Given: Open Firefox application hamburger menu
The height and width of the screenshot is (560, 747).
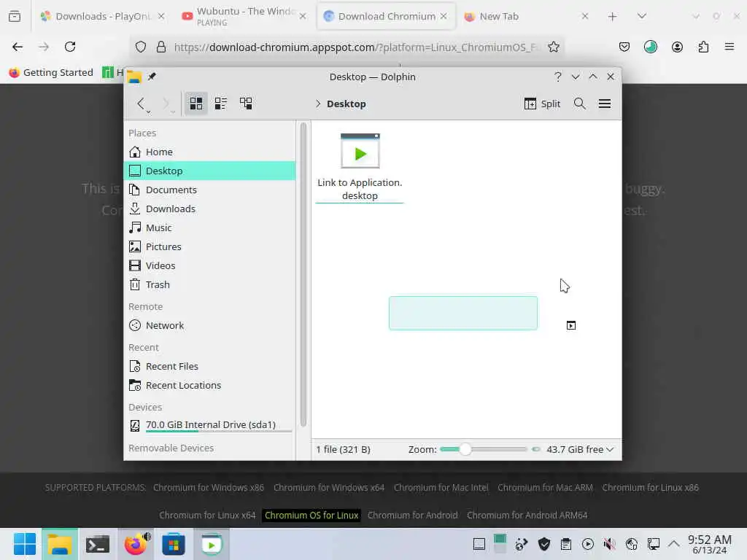Looking at the screenshot, I should tap(729, 47).
